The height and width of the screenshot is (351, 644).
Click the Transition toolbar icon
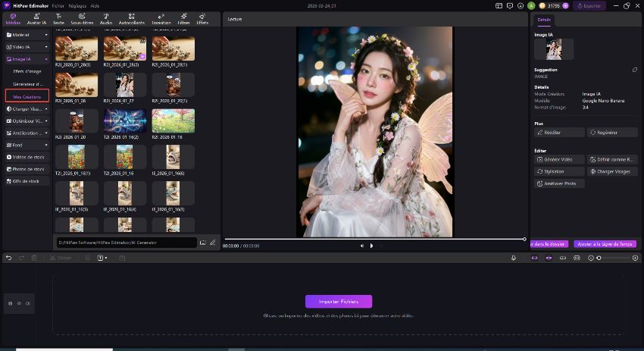click(161, 20)
